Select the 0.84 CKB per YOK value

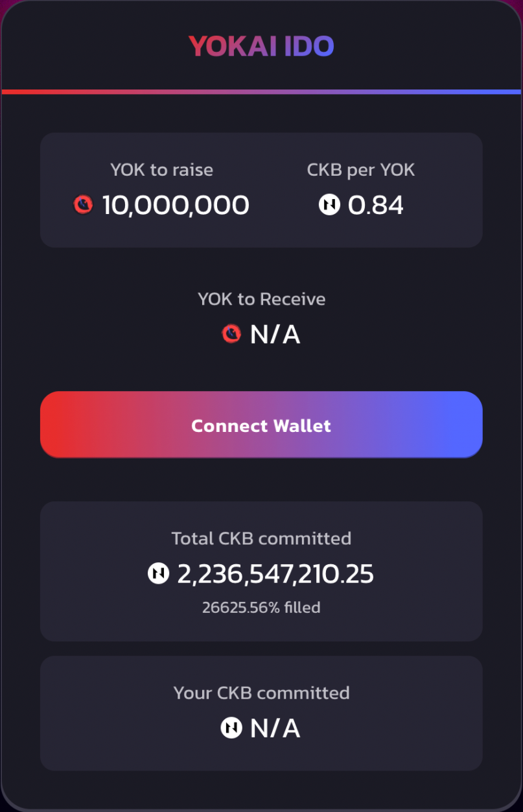(376, 205)
